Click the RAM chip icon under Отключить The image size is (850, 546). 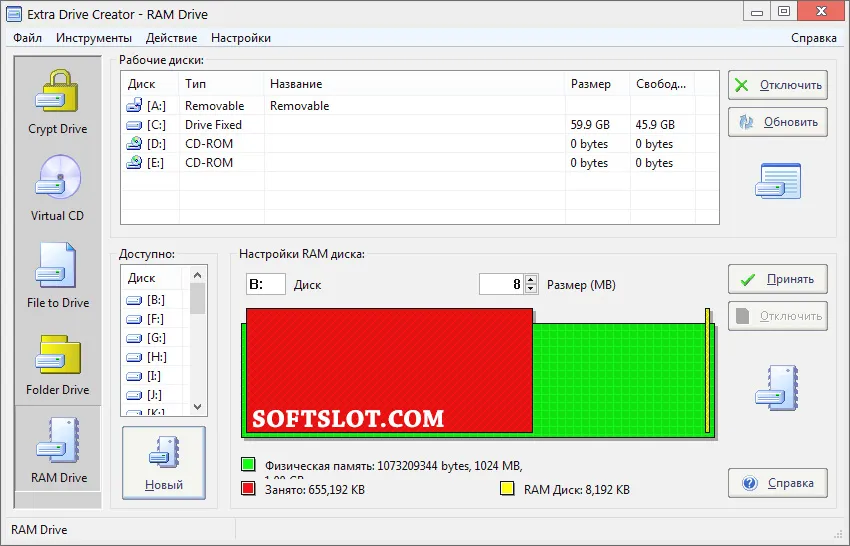pos(777,388)
